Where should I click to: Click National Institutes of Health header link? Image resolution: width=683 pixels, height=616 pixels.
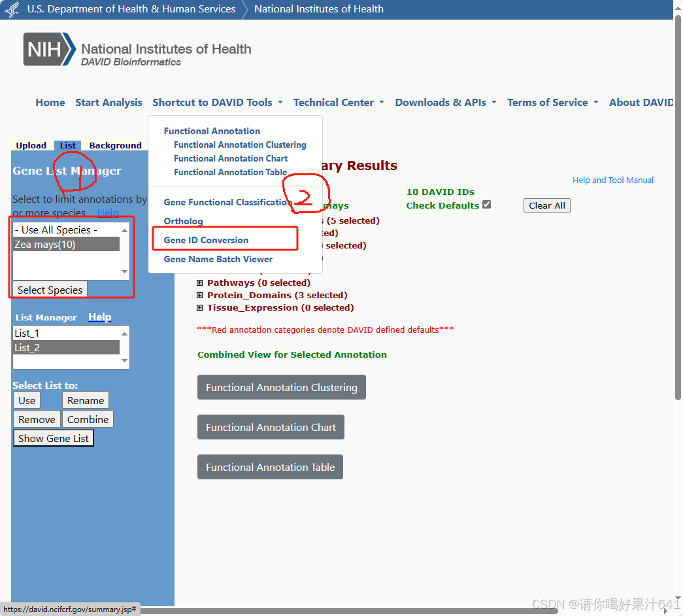(319, 9)
